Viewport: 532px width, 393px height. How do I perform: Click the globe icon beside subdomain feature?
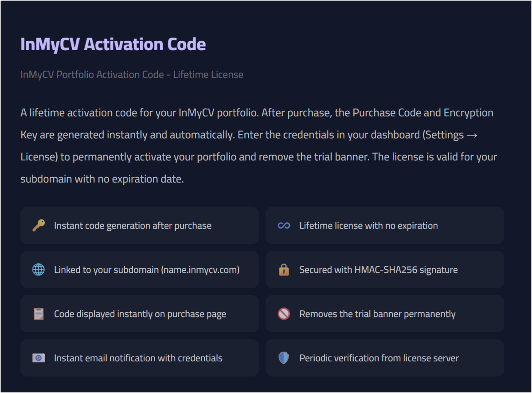pyautogui.click(x=39, y=269)
